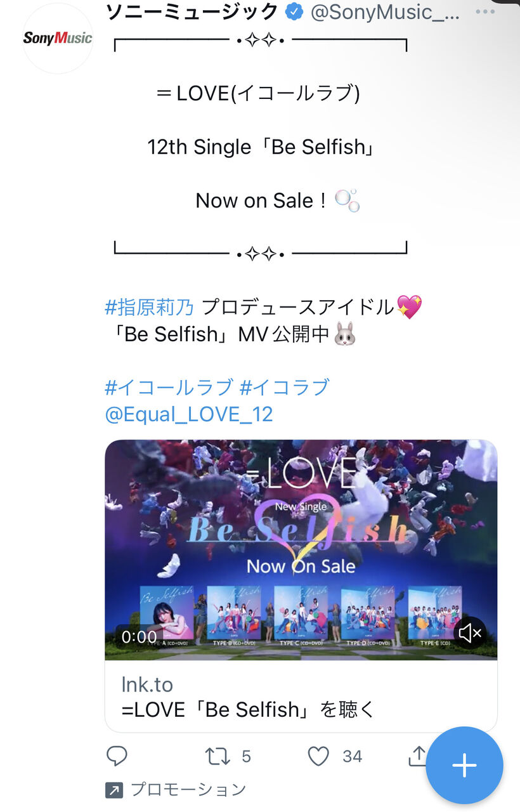Open the three-dot more options menu
The height and width of the screenshot is (812, 520).
pyautogui.click(x=485, y=11)
